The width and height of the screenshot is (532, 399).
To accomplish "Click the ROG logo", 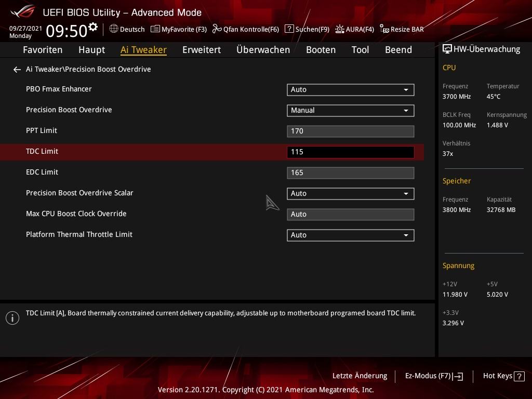I will coord(22,11).
